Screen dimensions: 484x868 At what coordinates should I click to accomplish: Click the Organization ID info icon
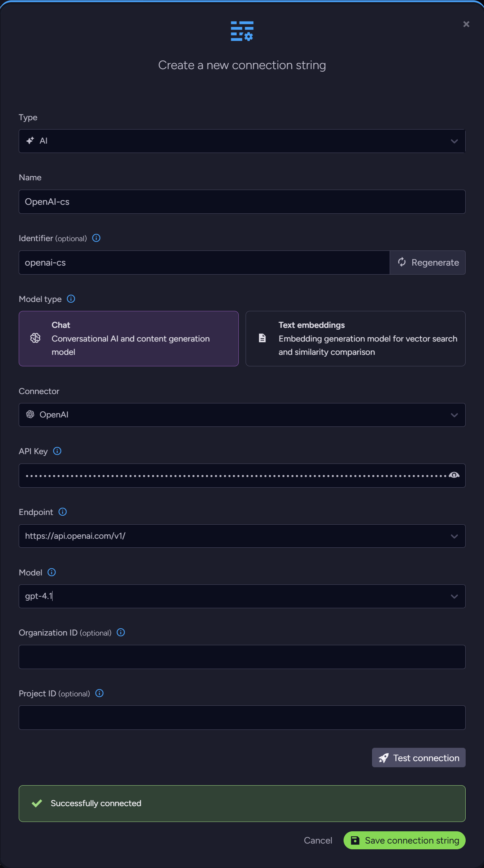pos(121,632)
